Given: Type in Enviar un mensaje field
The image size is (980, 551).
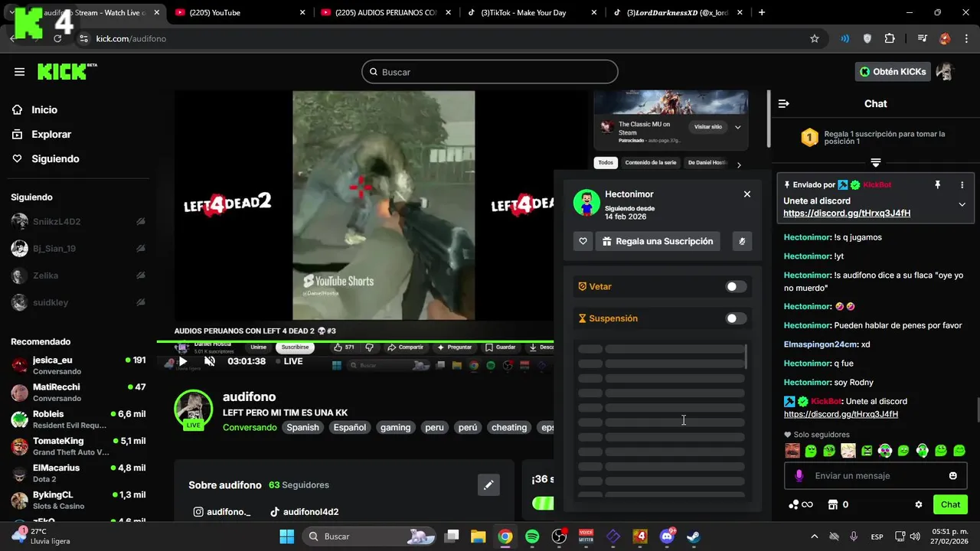Looking at the screenshot, I should (876, 476).
